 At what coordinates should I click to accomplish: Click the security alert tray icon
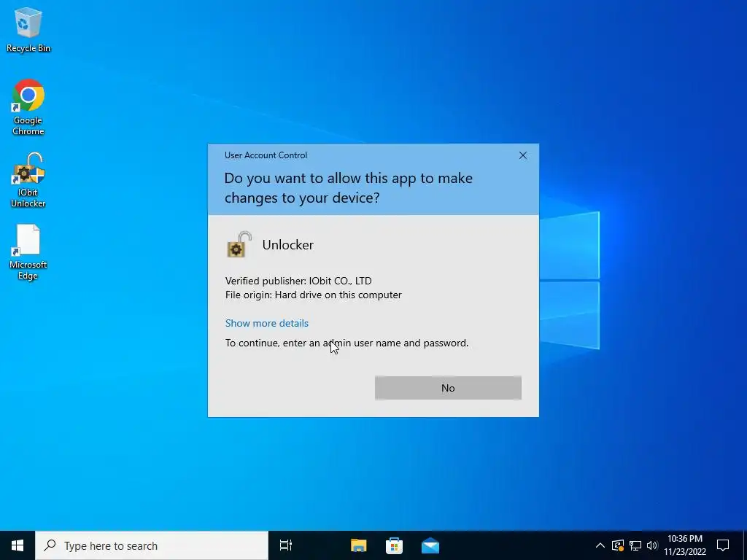tap(618, 545)
